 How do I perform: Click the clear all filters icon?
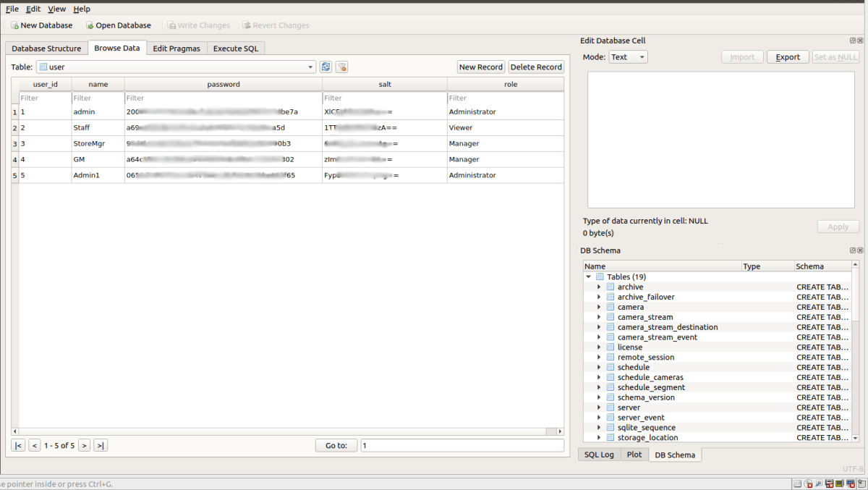pyautogui.click(x=342, y=67)
